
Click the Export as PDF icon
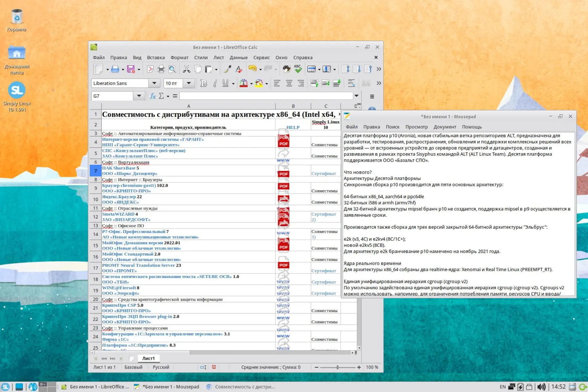point(150,69)
